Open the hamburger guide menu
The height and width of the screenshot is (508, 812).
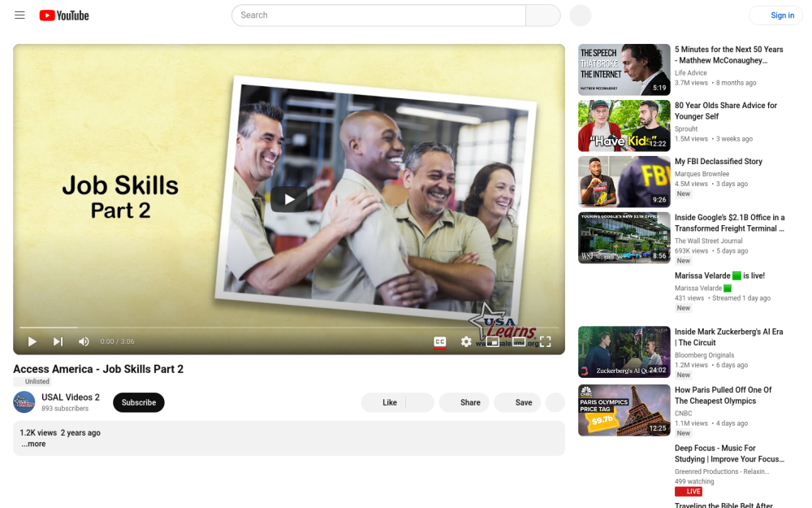[x=19, y=15]
